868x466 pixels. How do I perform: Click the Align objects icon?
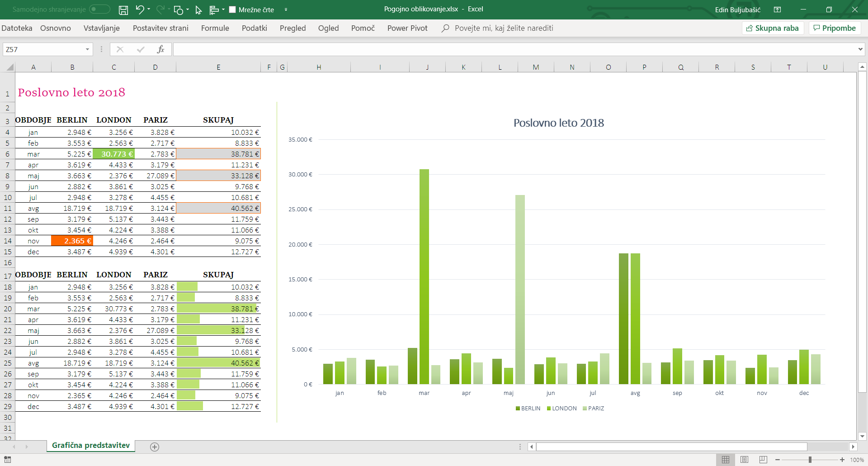pyautogui.click(x=214, y=10)
